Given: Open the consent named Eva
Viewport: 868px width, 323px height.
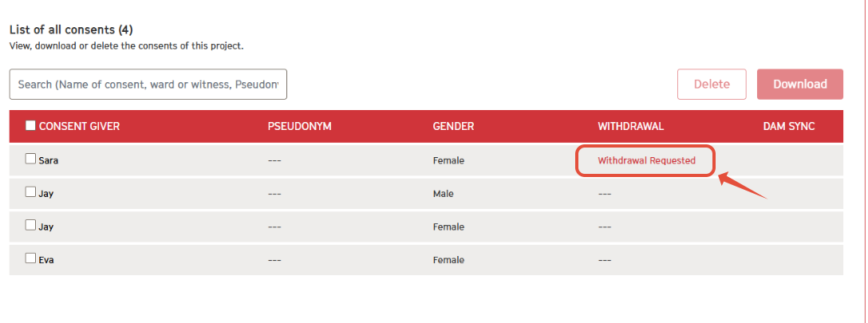Looking at the screenshot, I should [x=46, y=260].
